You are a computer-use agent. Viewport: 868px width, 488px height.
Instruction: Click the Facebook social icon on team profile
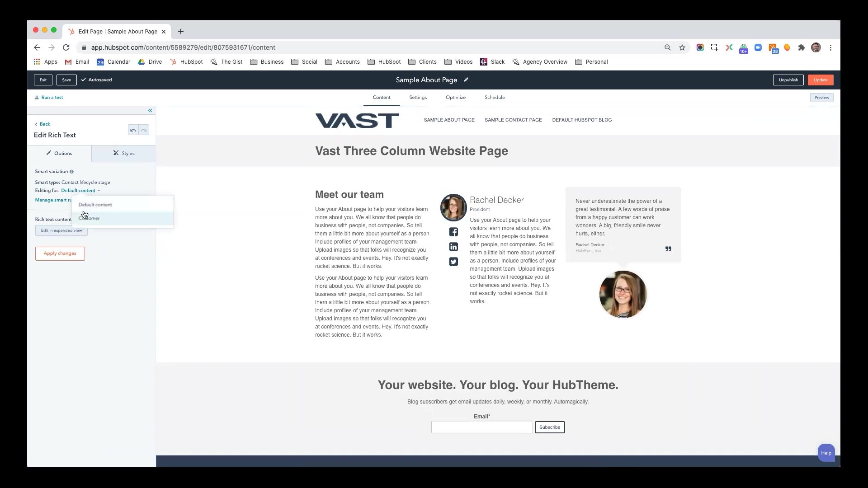coord(454,232)
